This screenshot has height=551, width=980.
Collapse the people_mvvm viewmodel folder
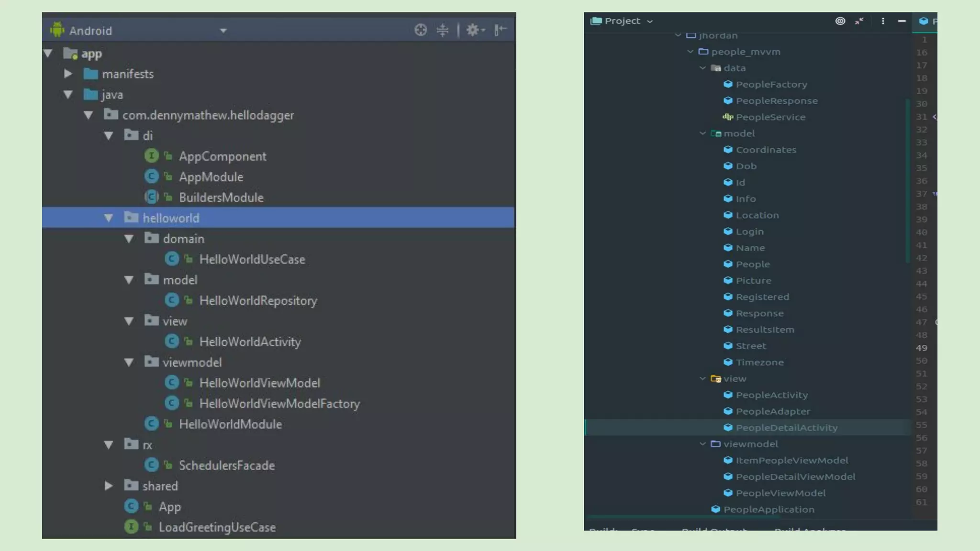point(702,444)
